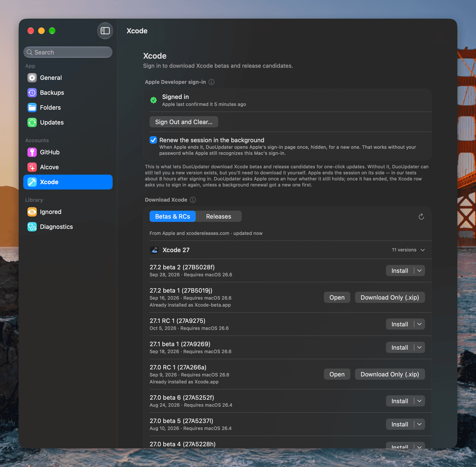Select the Alcove account row
The height and width of the screenshot is (467, 476).
click(68, 167)
